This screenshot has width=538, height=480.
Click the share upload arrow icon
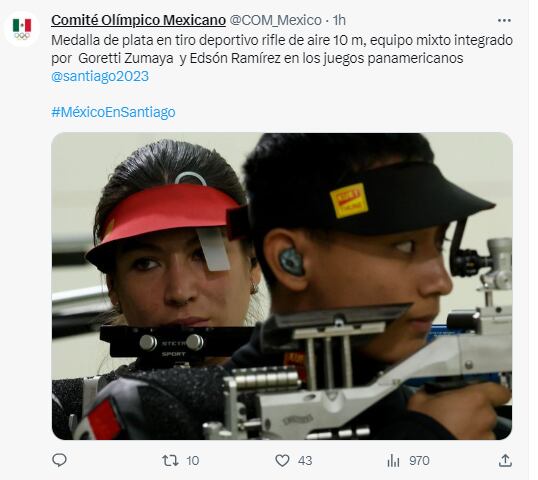(x=505, y=460)
